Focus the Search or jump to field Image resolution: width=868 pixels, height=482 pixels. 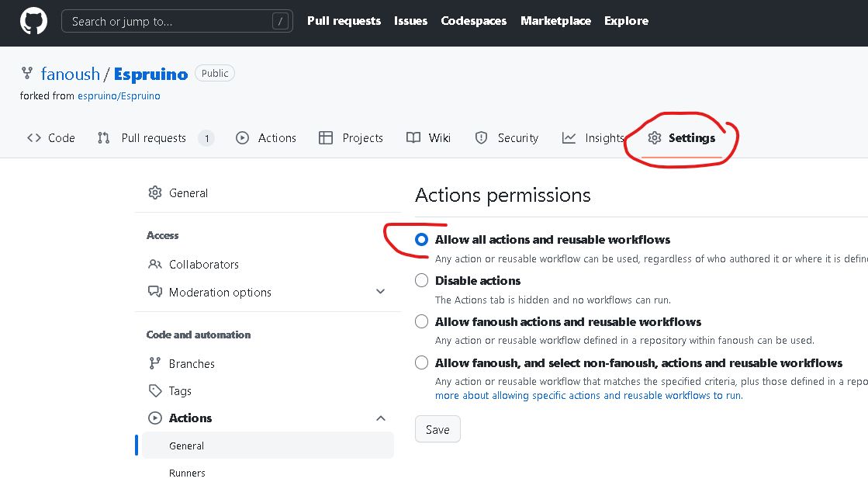(x=177, y=22)
